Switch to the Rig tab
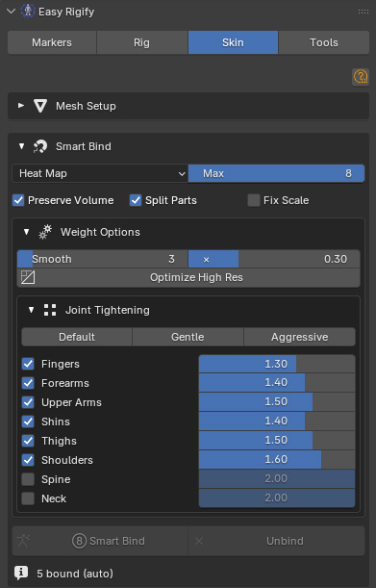This screenshot has width=376, height=588. pos(141,42)
